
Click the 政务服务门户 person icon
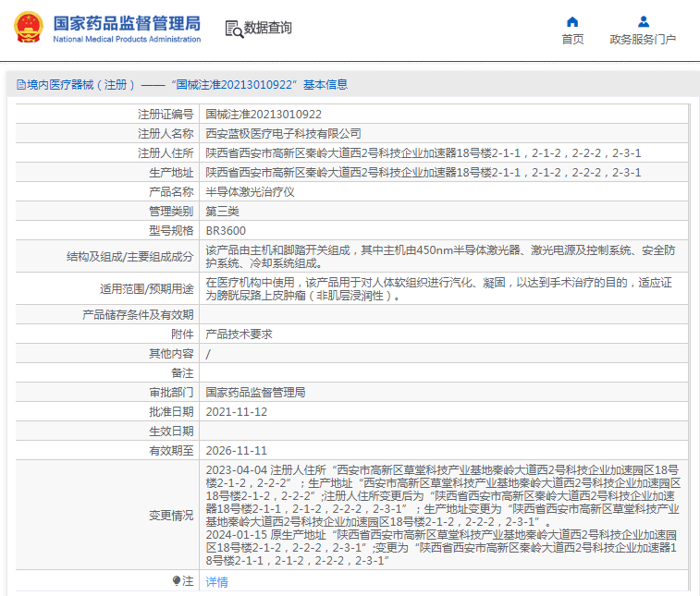[x=644, y=21]
